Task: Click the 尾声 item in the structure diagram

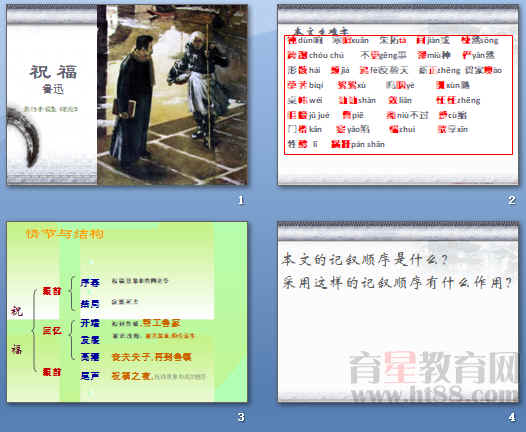Action: tap(90, 376)
